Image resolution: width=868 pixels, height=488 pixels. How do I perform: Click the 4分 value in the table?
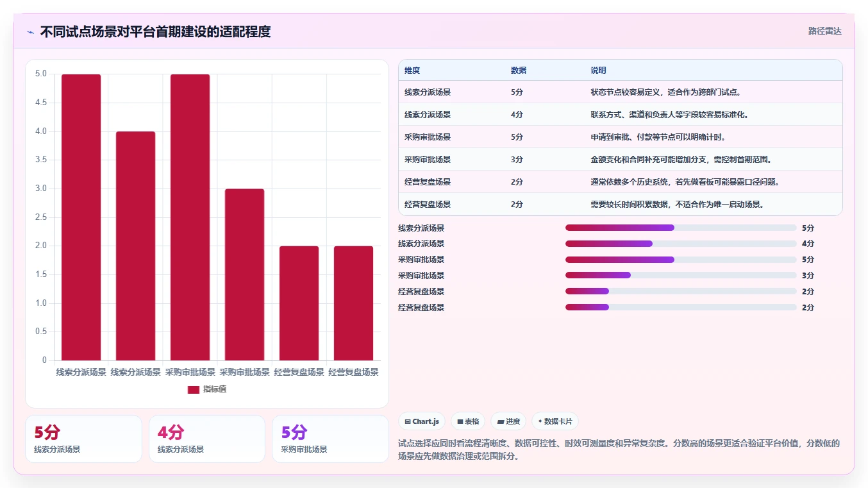pos(517,115)
